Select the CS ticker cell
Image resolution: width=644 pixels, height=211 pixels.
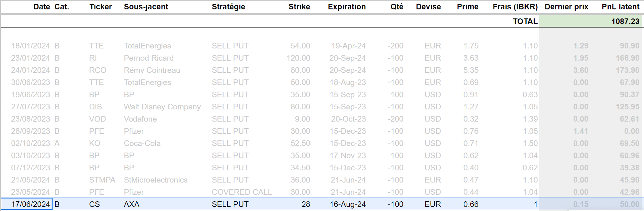[x=94, y=204]
